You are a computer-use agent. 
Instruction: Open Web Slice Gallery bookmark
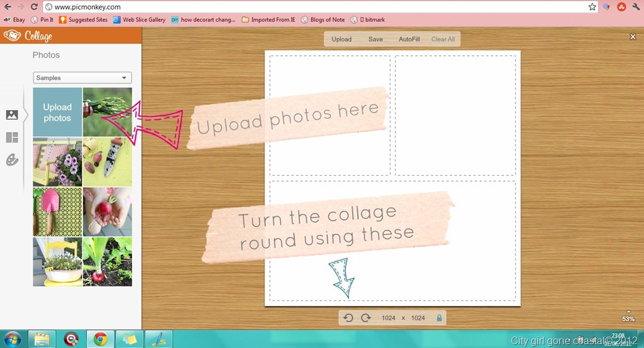pos(139,19)
